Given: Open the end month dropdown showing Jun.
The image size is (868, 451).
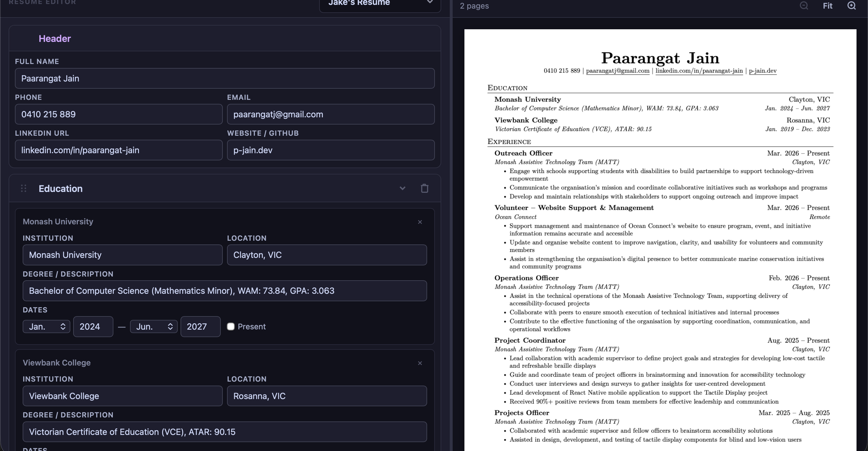Looking at the screenshot, I should 154,326.
